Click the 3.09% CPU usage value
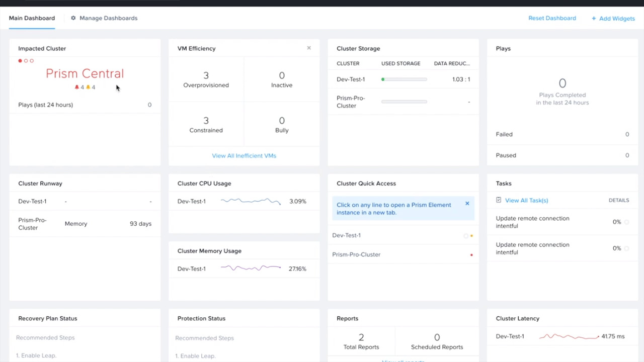The image size is (644, 362). tap(298, 201)
